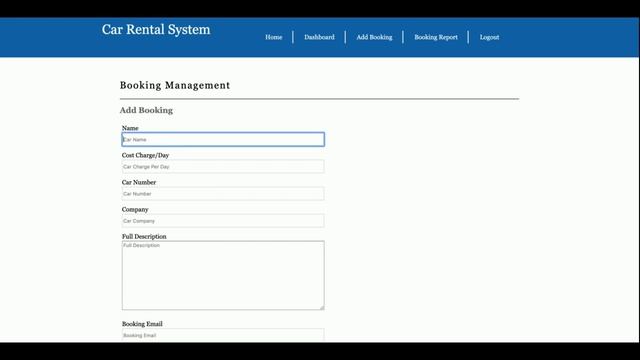The image size is (640, 360).
Task: Click the Company label
Action: (135, 209)
